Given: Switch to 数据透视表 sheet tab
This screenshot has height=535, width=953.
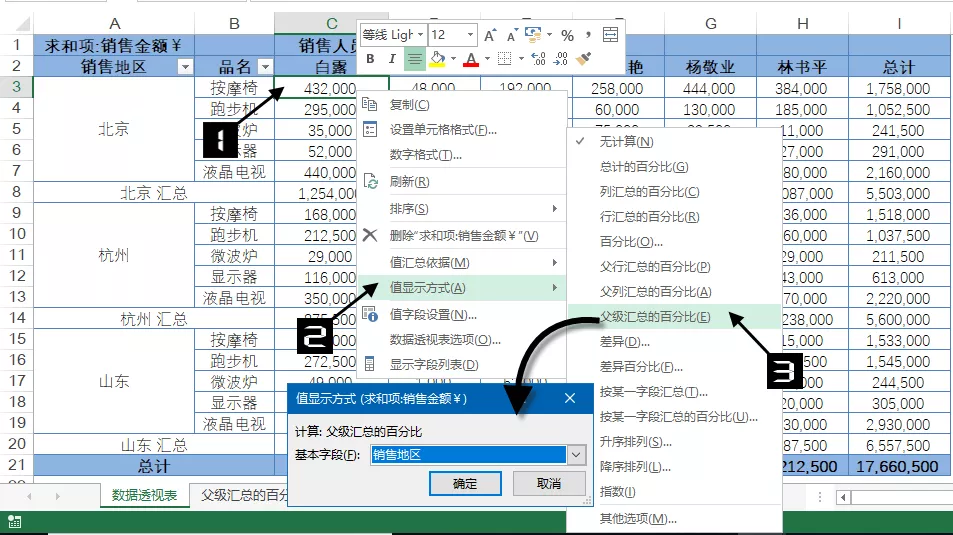Looking at the screenshot, I should 144,495.
